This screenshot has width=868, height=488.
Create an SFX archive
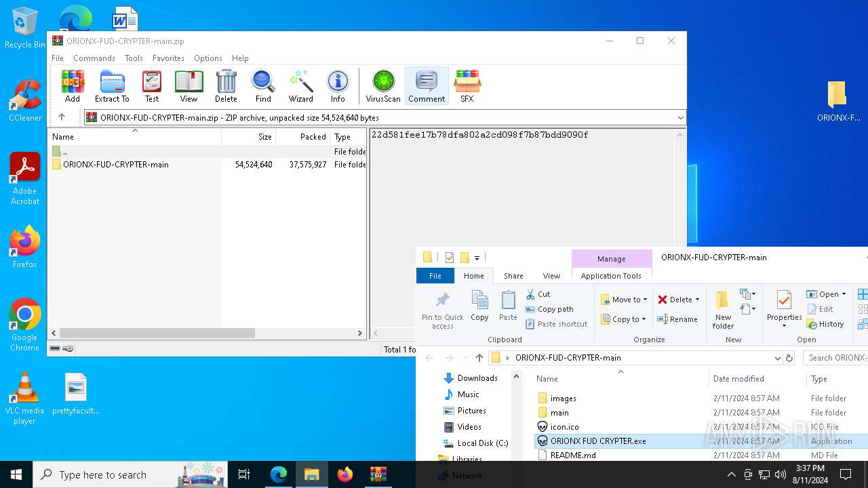[467, 86]
